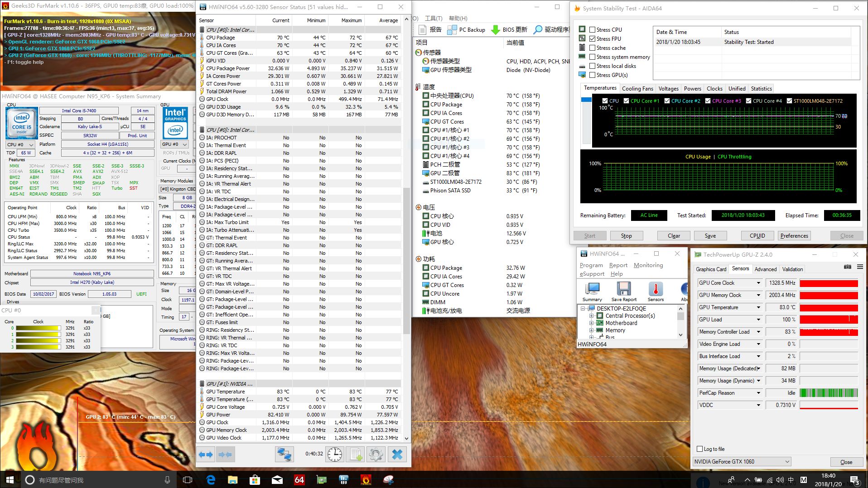Viewport: 868px width, 488px height.
Task: Click the sensor logging sheet icon
Action: point(356,454)
